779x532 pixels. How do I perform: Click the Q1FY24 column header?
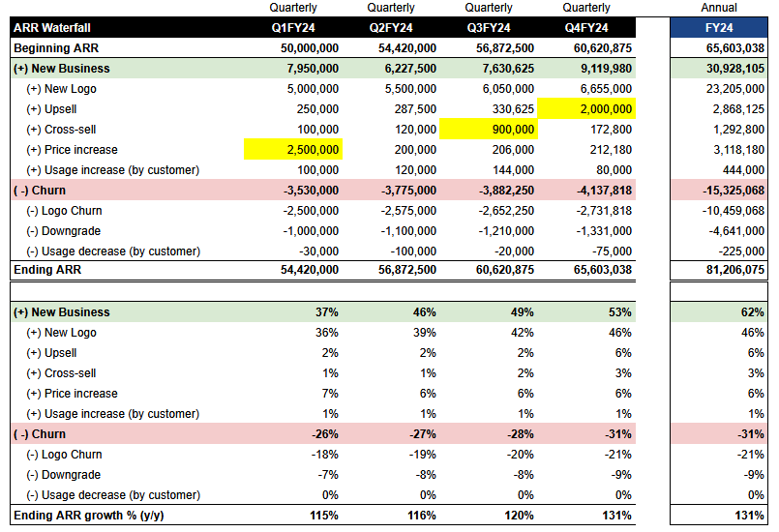click(293, 28)
